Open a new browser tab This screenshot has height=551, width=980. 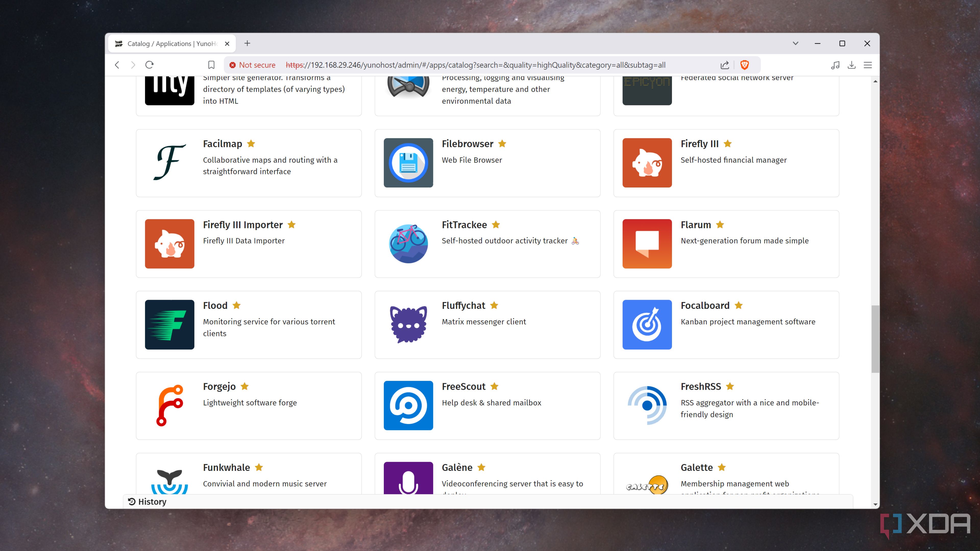tap(247, 43)
